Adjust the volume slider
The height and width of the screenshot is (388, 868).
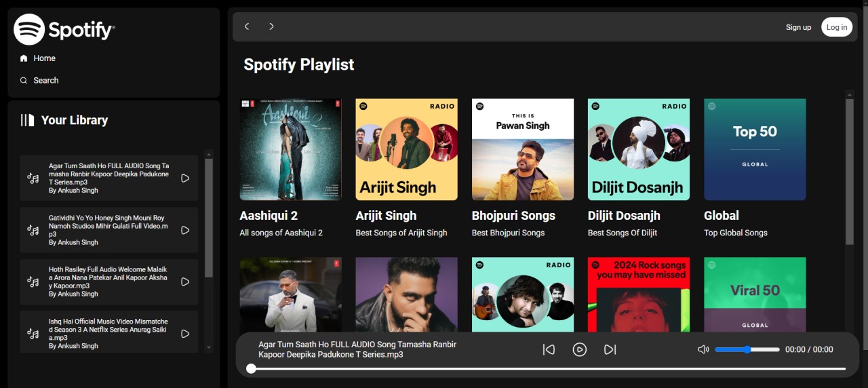point(747,349)
